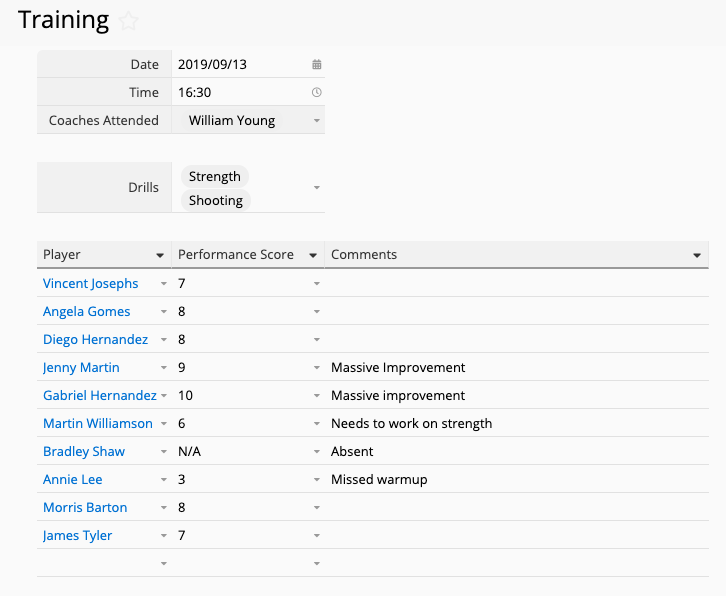The height and width of the screenshot is (596, 726).
Task: Open the Player column header menu
Action: [x=160, y=256]
